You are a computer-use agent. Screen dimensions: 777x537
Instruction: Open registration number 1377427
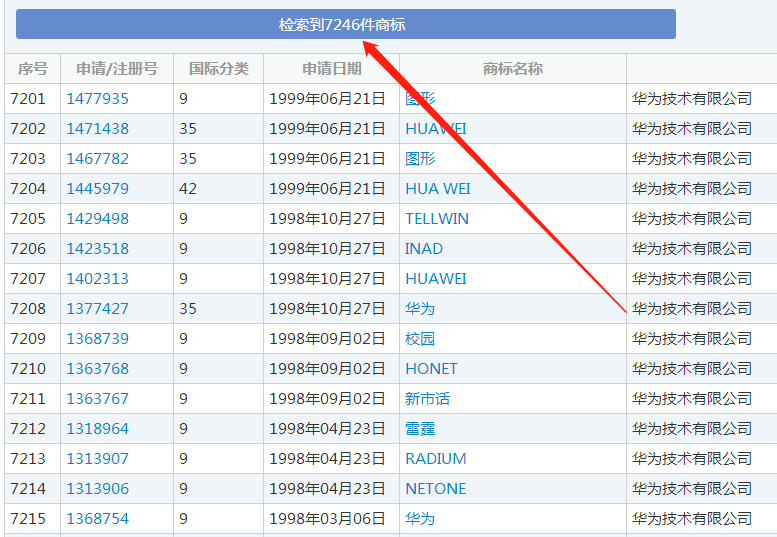pyautogui.click(x=98, y=309)
